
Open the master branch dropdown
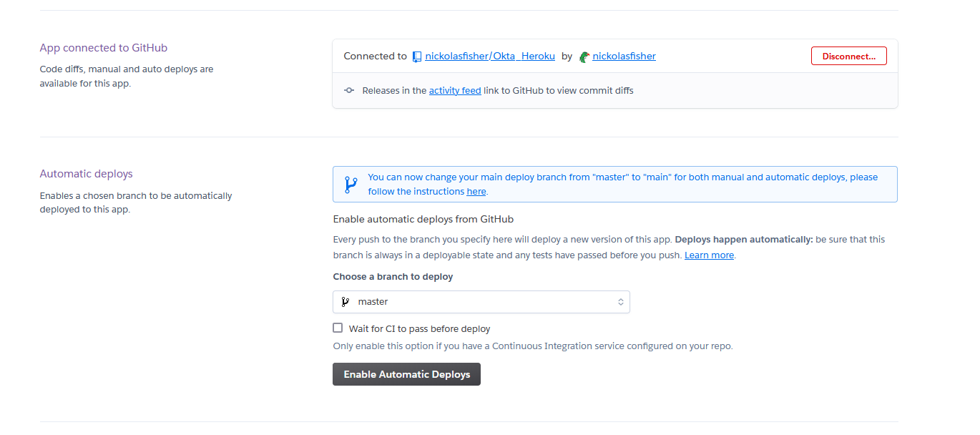coord(481,302)
